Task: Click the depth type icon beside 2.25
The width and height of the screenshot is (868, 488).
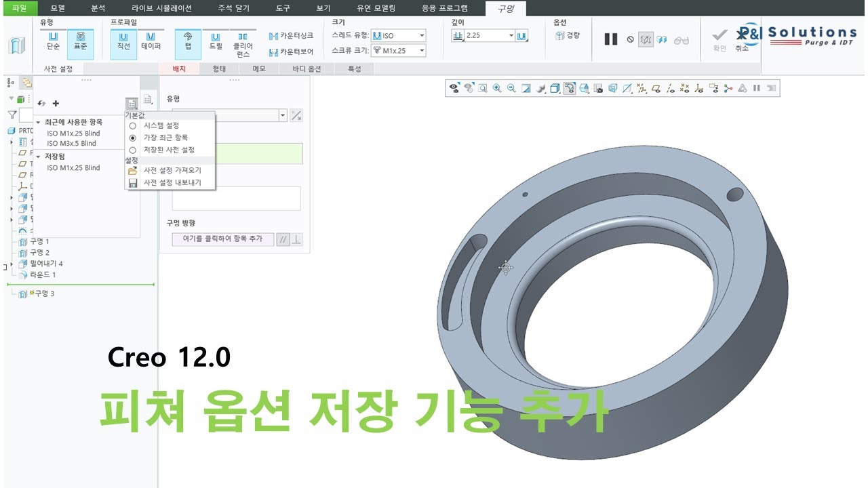Action: (458, 35)
